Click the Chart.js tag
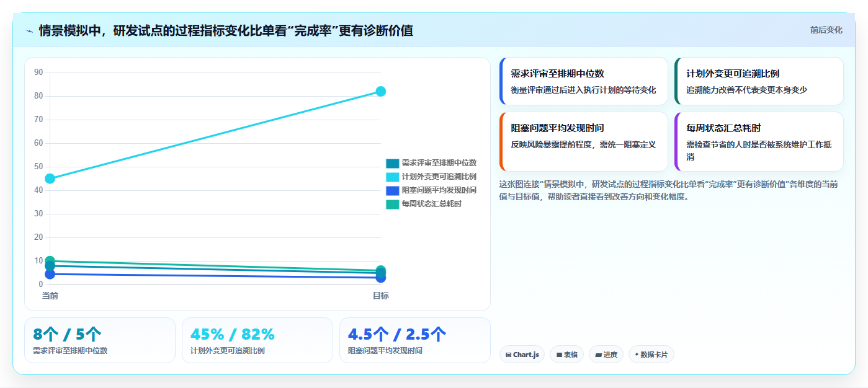 coord(522,355)
